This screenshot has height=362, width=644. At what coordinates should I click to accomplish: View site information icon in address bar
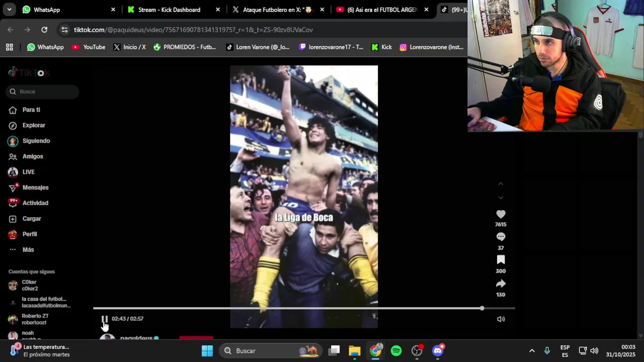click(x=64, y=30)
